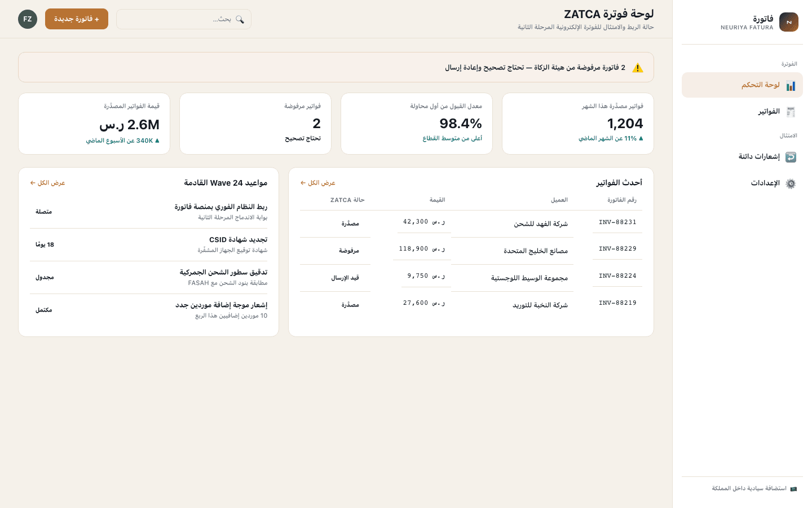
Task: Select customer شركة النخبة للتوريد
Action: click(x=540, y=305)
